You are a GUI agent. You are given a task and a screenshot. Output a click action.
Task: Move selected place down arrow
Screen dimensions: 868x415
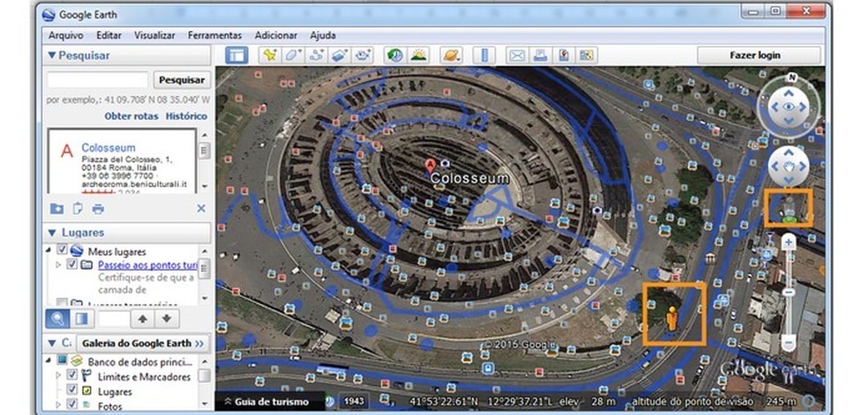pos(167,318)
